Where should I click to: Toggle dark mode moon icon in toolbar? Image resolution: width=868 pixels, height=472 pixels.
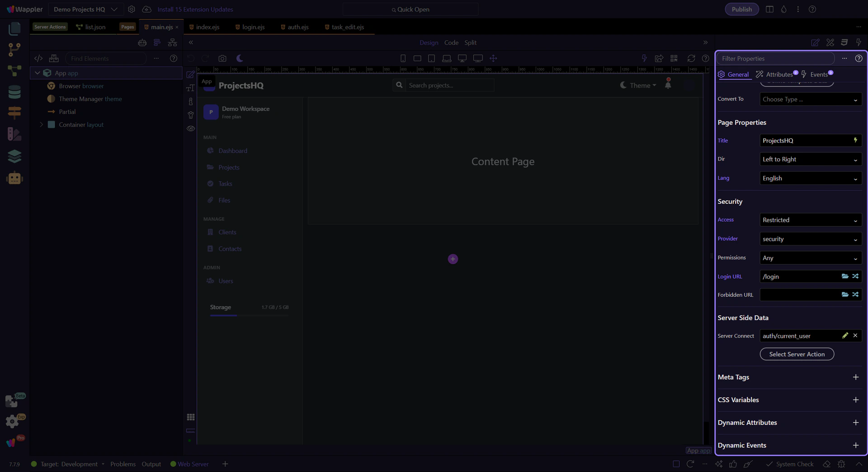click(240, 58)
